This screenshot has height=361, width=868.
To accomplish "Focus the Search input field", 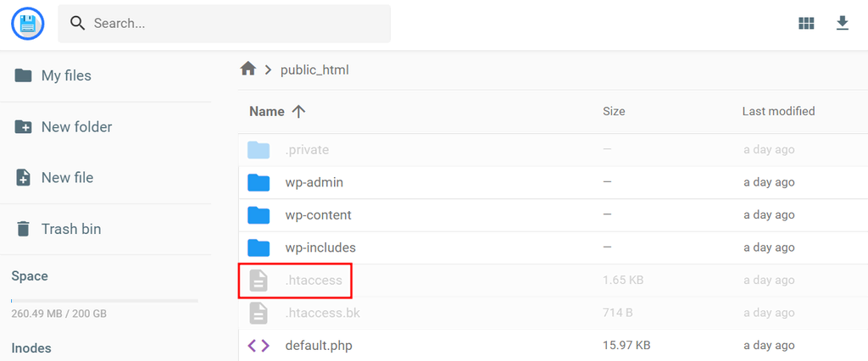I will (237, 24).
